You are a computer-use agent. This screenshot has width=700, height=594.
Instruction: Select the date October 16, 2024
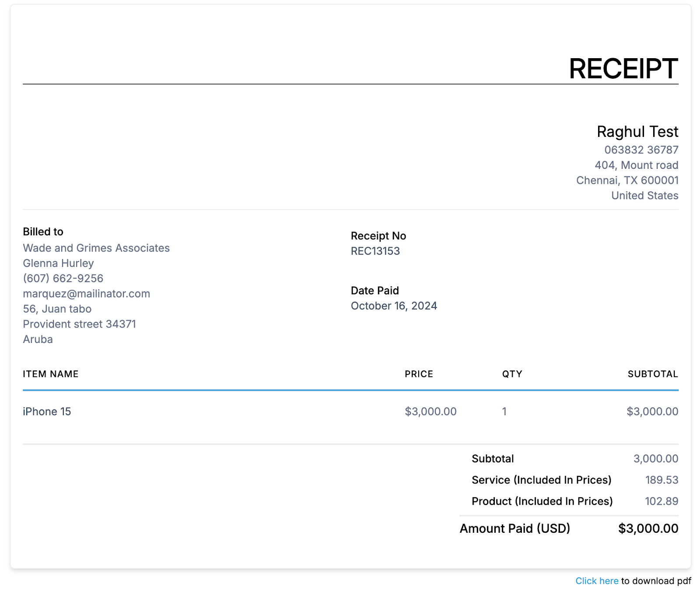394,306
